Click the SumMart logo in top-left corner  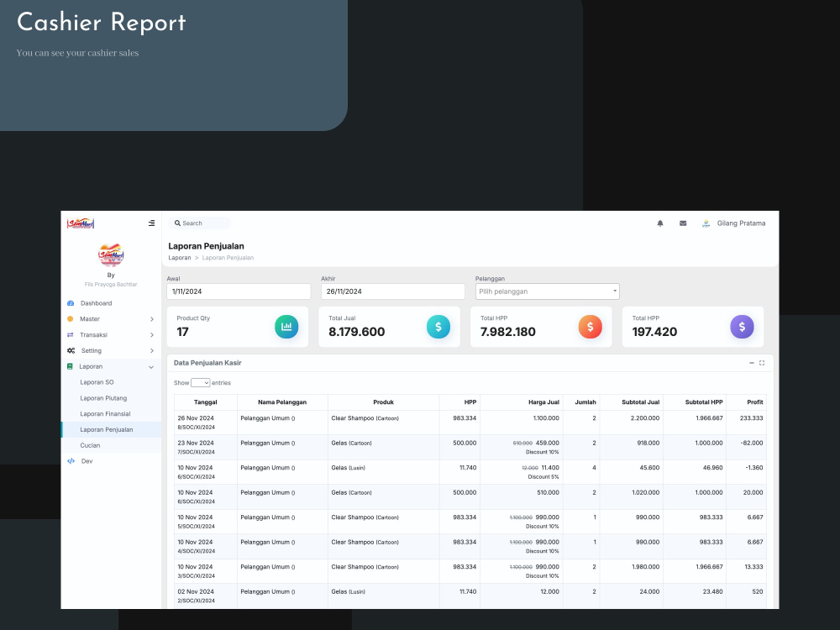click(x=81, y=223)
